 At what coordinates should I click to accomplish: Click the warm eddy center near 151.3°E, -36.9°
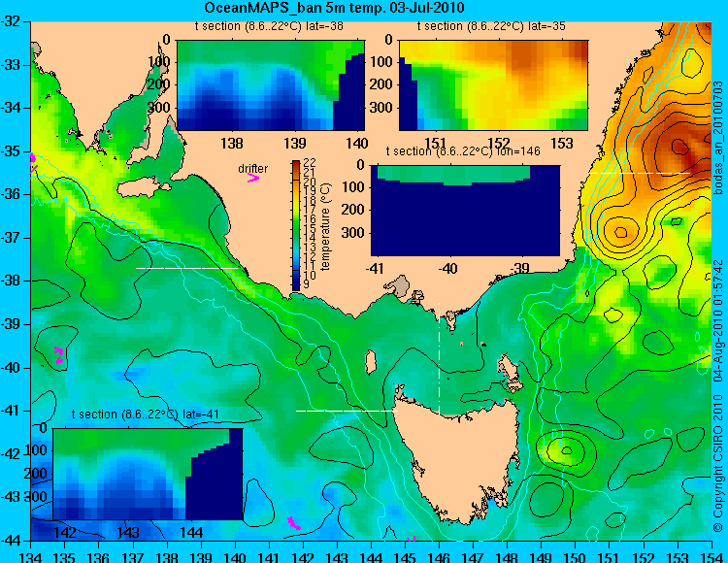point(621,232)
